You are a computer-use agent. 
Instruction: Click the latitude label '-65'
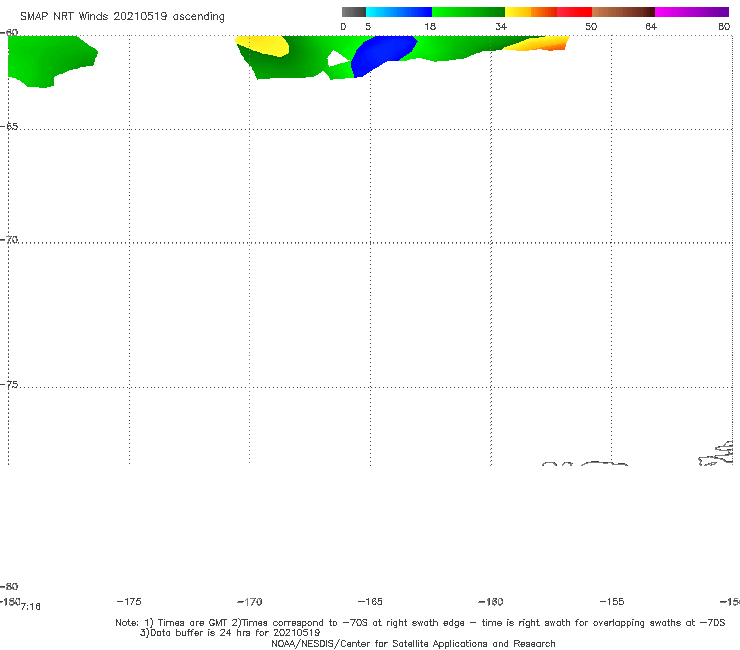pyautogui.click(x=9, y=127)
